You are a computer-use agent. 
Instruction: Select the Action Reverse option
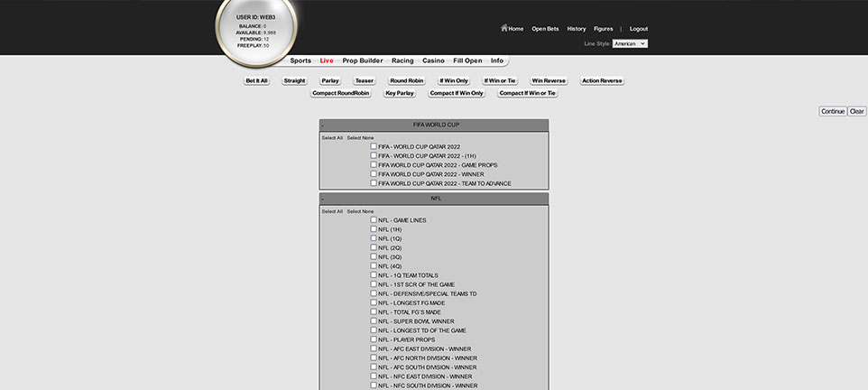click(x=603, y=81)
